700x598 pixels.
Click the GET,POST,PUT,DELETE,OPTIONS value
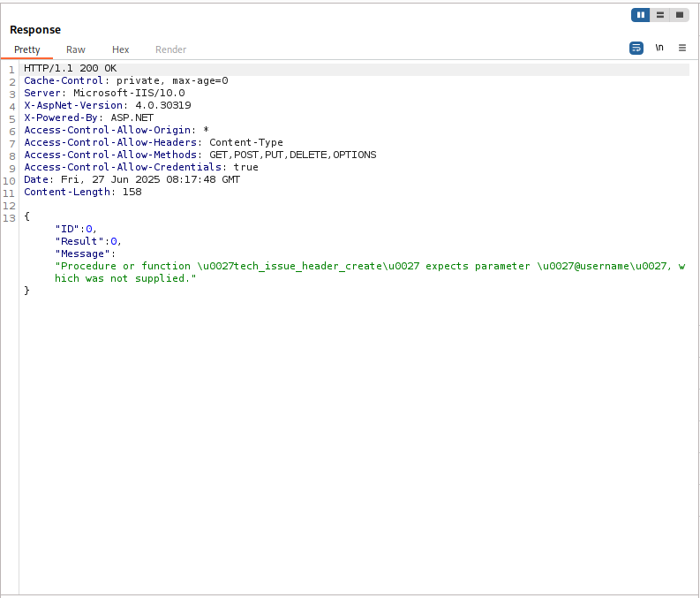pyautogui.click(x=293, y=155)
